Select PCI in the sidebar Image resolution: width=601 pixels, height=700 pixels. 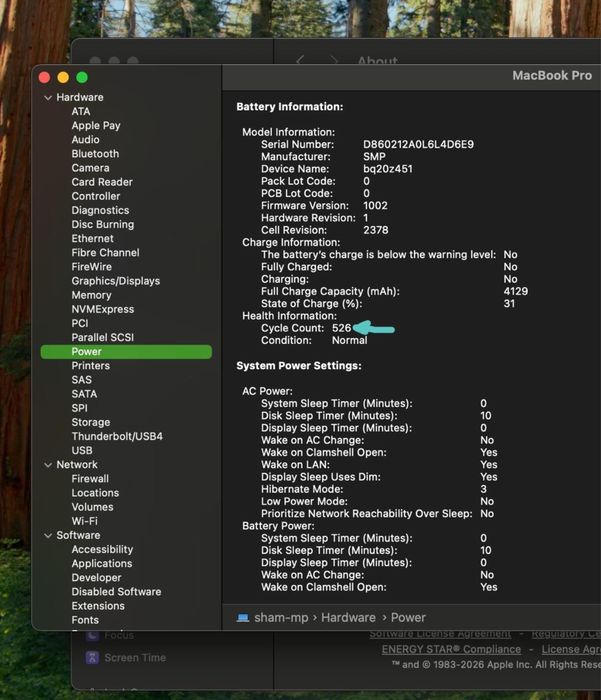click(80, 323)
